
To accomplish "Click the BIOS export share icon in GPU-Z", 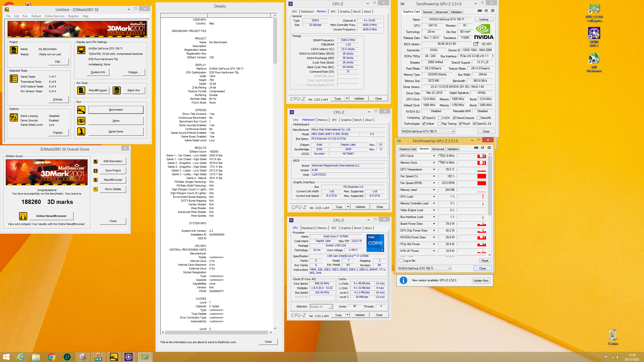I will 476,44.
